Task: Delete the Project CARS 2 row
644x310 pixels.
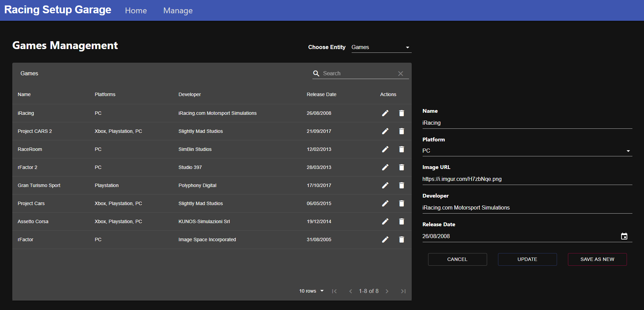Action: (x=401, y=131)
